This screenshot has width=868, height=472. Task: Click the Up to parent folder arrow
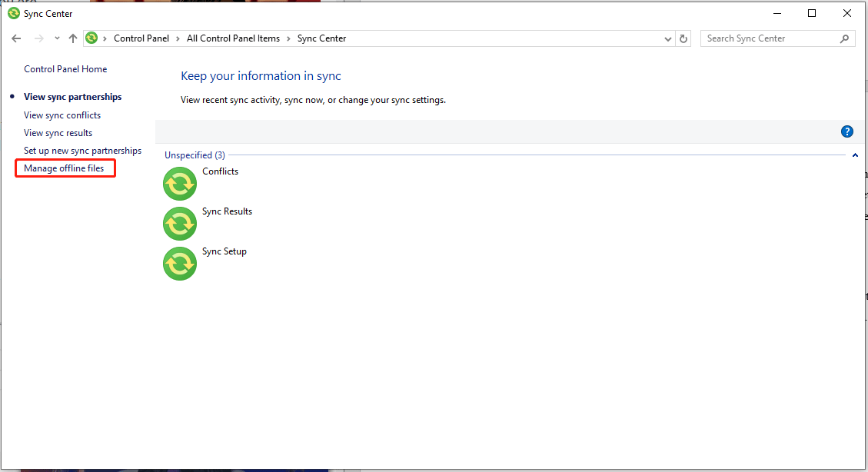(x=73, y=38)
